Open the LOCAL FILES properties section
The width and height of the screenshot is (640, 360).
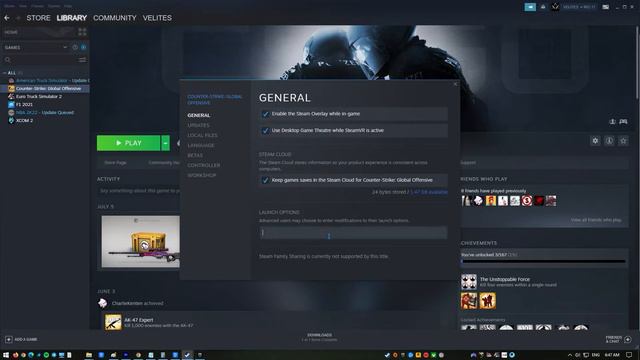(202, 135)
